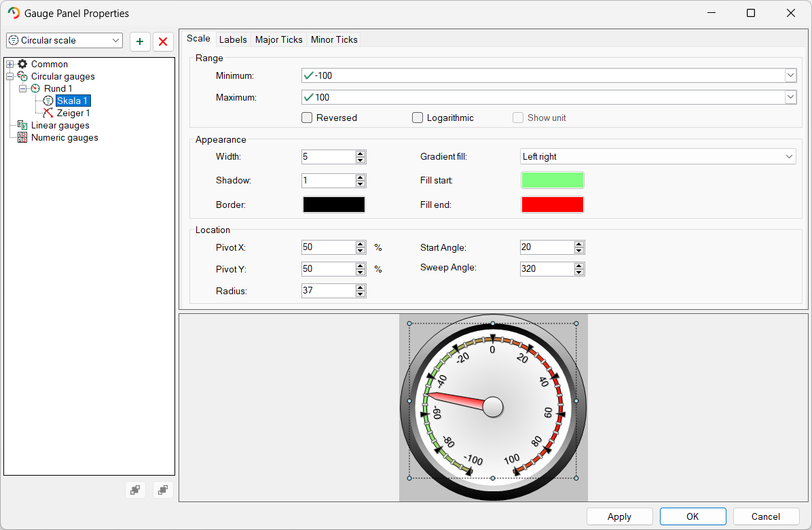Viewport: 812px width, 530px height.
Task: Enable the Logarithmic checkbox
Action: (418, 118)
